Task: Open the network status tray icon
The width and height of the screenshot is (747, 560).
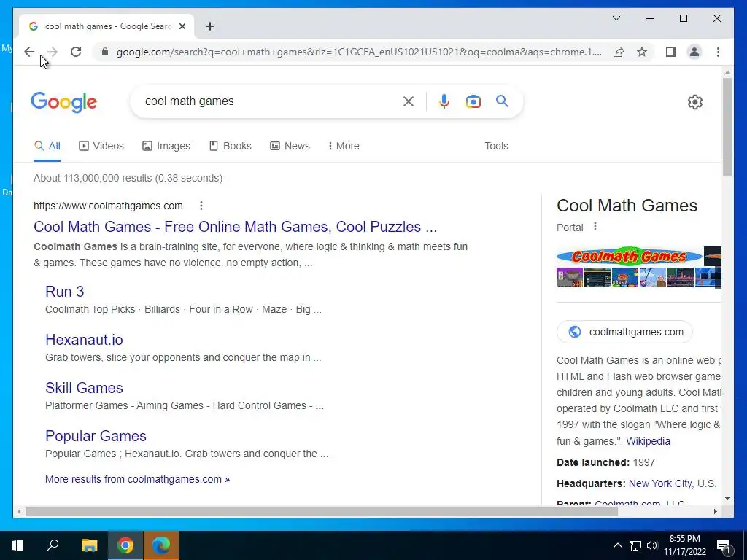Action: pos(635,545)
